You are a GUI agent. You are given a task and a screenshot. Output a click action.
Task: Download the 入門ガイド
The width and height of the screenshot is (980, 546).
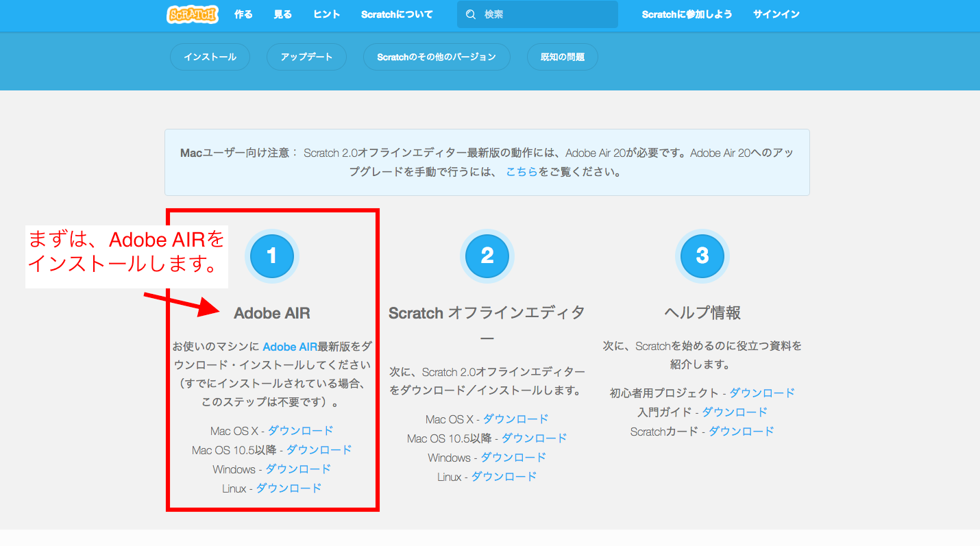pyautogui.click(x=735, y=412)
